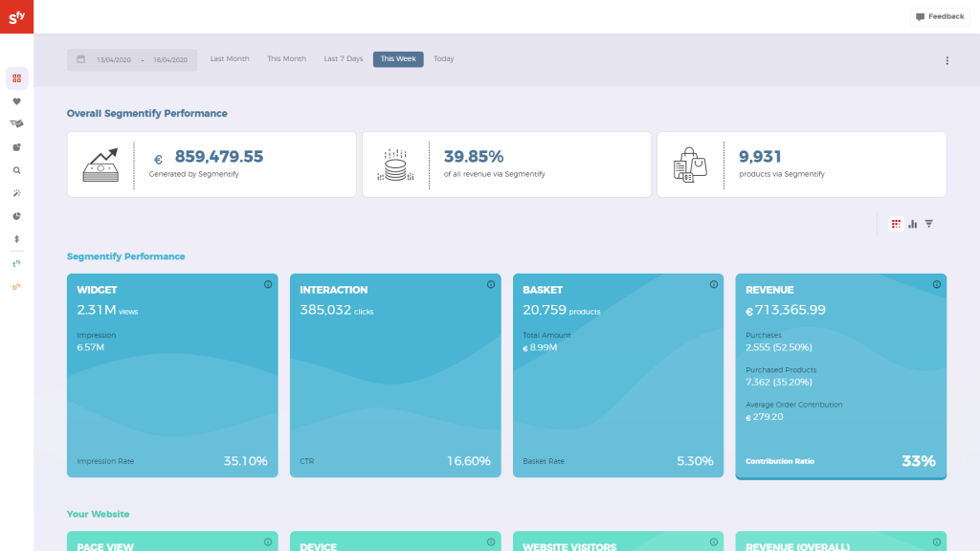
Task: Show info for the Page View card
Action: point(268,542)
